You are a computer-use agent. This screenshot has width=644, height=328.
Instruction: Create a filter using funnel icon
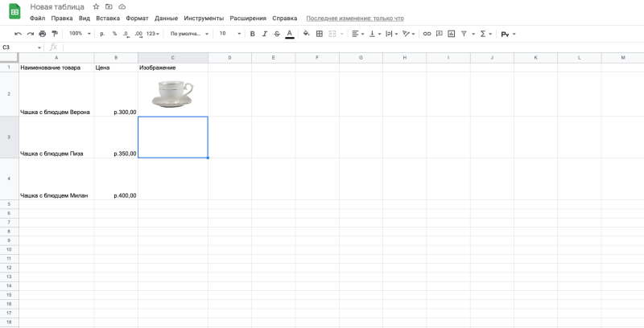(x=464, y=34)
